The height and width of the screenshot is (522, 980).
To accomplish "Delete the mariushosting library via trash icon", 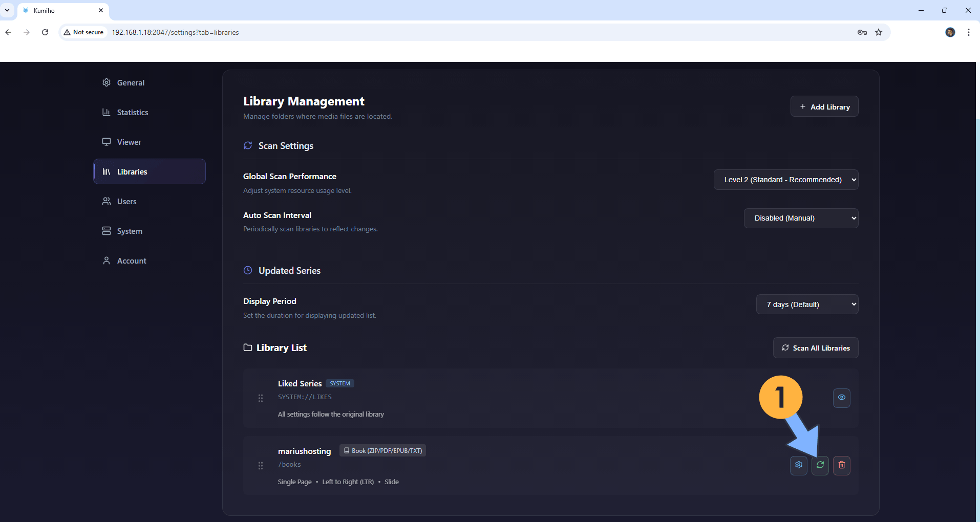I will [x=841, y=465].
